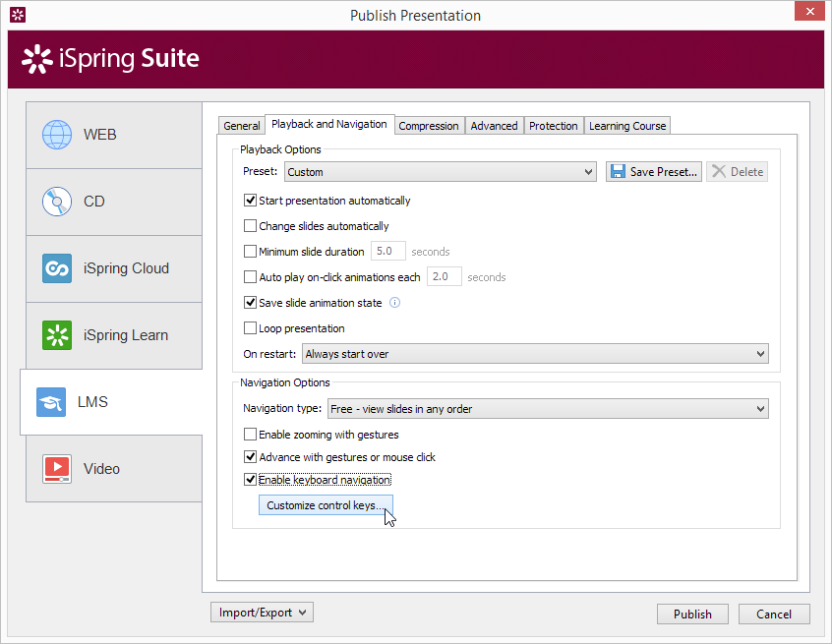Image resolution: width=832 pixels, height=644 pixels.
Task: Select the Playback and Navigation tab
Action: (x=329, y=124)
